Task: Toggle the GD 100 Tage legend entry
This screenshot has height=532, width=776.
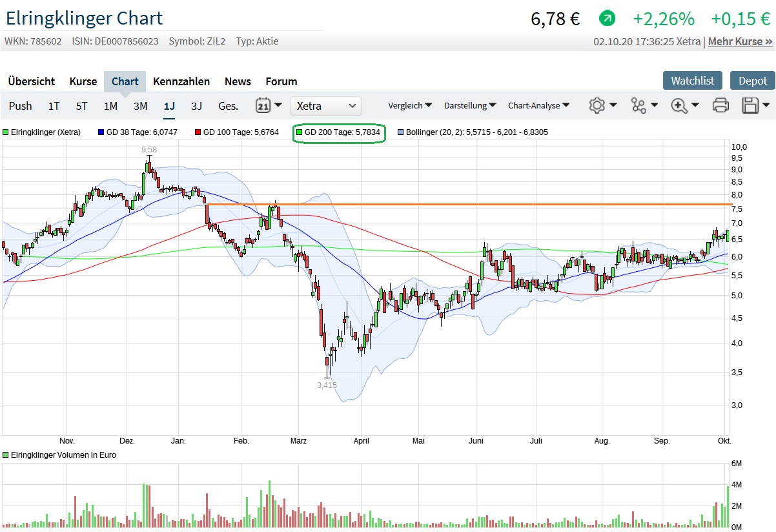Action: (x=236, y=132)
